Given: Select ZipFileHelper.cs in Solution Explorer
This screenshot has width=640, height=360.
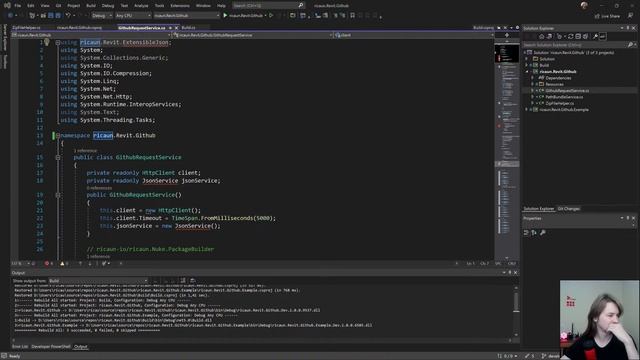Looking at the screenshot, I should pyautogui.click(x=560, y=103).
